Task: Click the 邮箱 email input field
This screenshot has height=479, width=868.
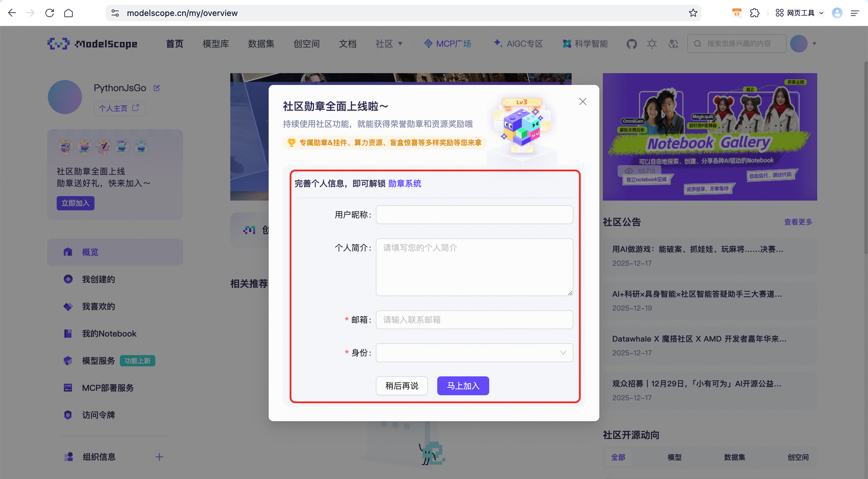Action: coord(474,320)
